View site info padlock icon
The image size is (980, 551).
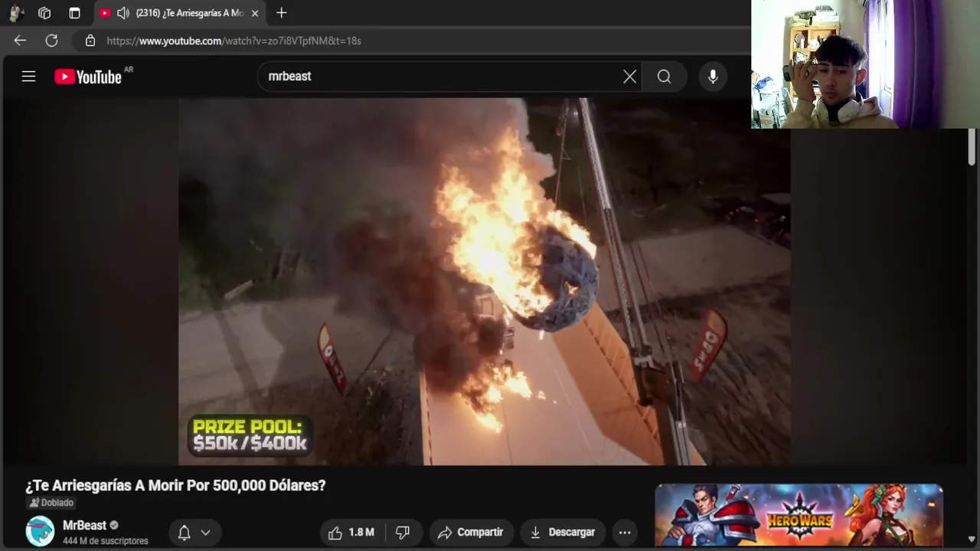pyautogui.click(x=90, y=41)
